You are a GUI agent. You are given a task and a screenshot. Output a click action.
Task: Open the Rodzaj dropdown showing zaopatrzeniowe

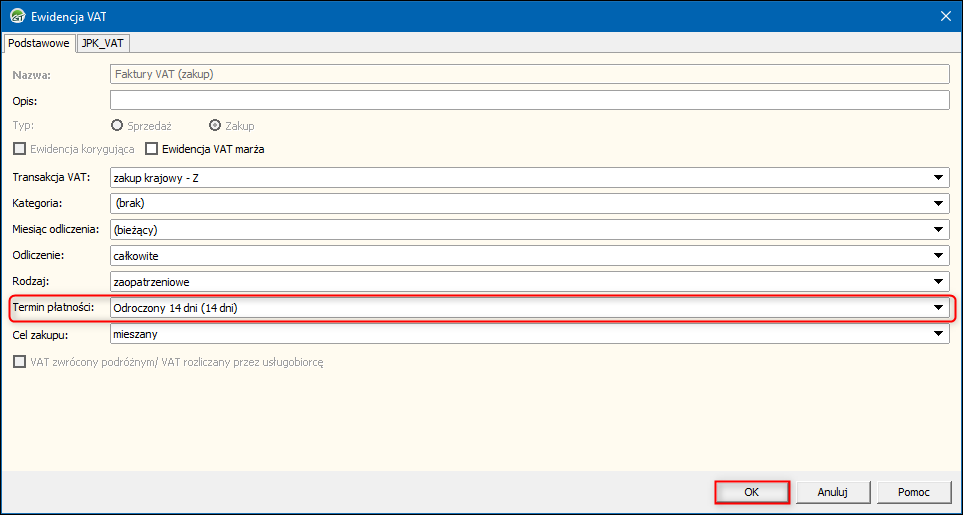click(530, 282)
